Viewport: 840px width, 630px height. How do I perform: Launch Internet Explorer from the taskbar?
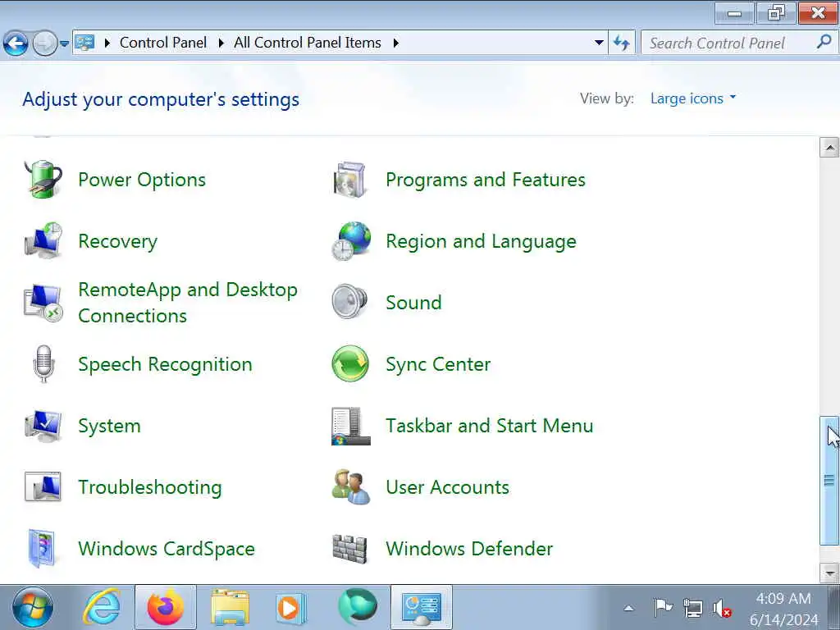coord(102,607)
